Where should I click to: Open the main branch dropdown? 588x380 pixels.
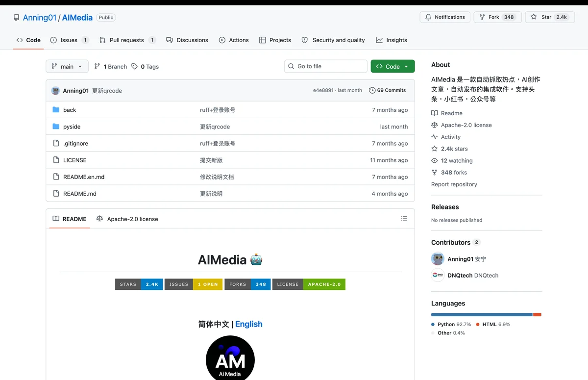pos(67,67)
